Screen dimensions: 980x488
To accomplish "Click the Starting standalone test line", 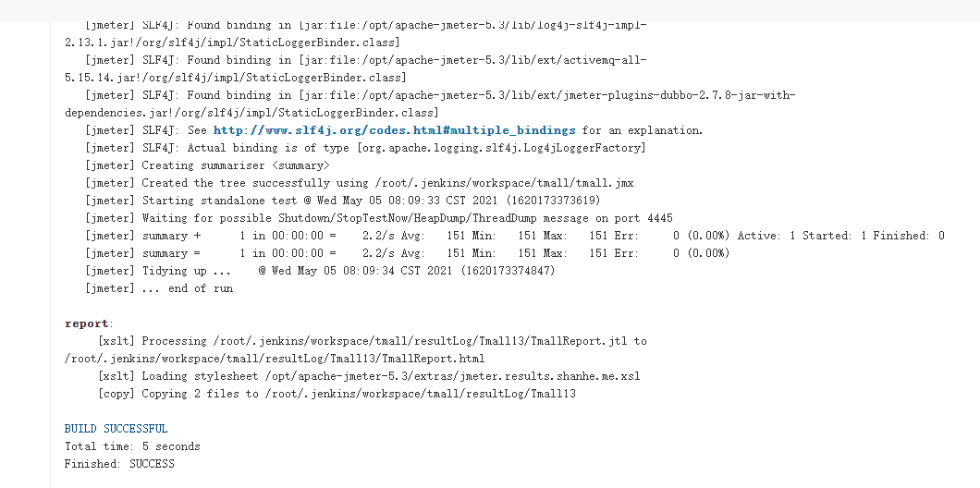I will pos(342,201).
